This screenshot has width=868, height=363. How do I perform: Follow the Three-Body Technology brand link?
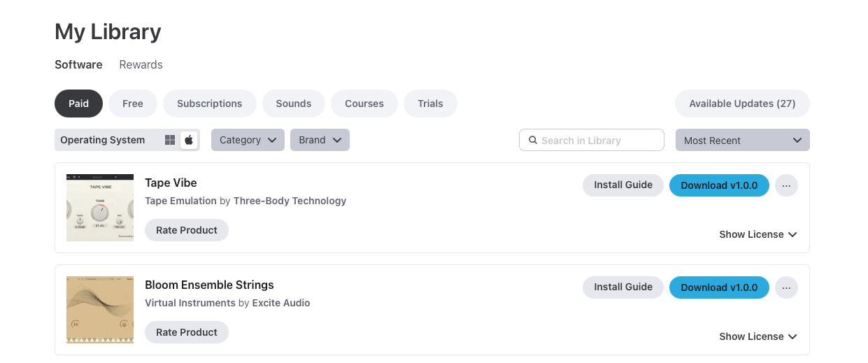click(x=290, y=201)
